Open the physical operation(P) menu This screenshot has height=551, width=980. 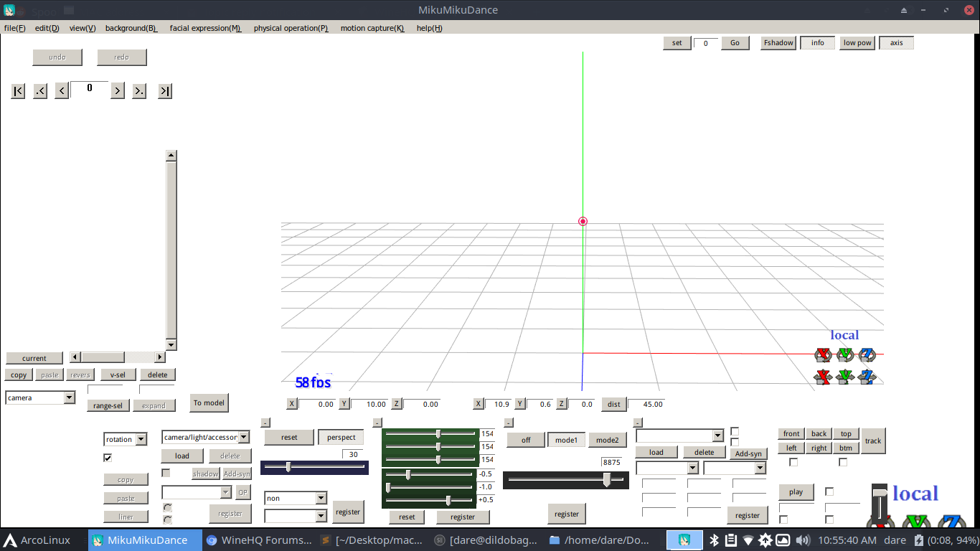(291, 28)
